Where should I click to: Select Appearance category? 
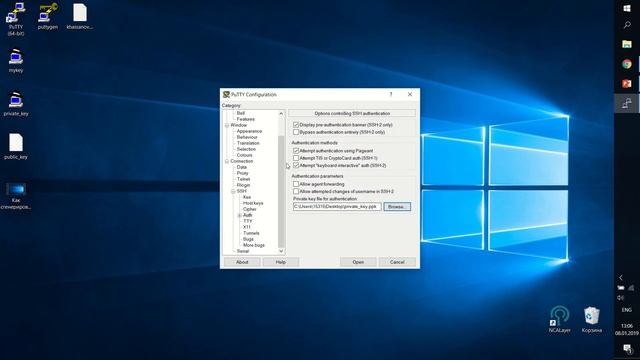coord(249,131)
